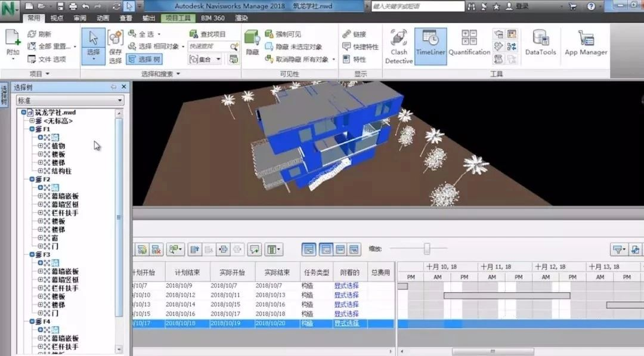Click the TimeLiner zoom (缩放) slider handle

(x=427, y=249)
